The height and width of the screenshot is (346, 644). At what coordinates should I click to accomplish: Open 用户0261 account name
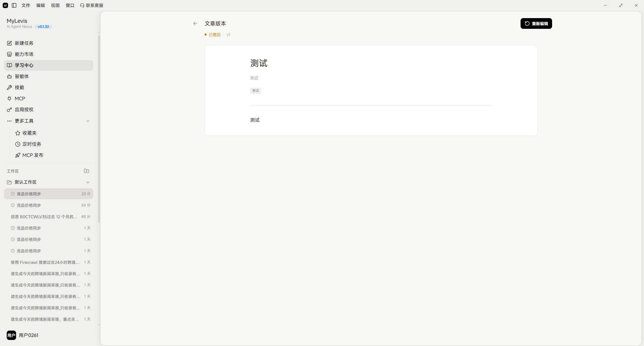pos(29,335)
